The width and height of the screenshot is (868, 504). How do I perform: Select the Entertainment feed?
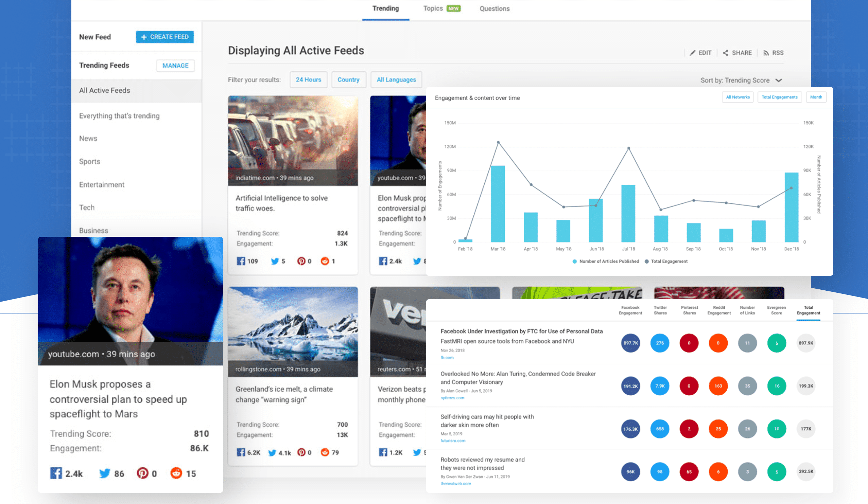102,184
